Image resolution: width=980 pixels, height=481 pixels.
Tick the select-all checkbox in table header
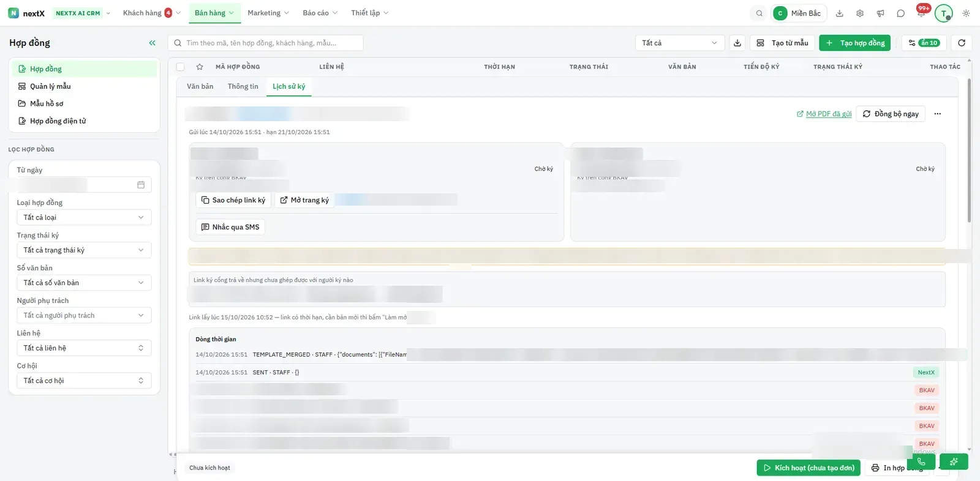click(180, 67)
